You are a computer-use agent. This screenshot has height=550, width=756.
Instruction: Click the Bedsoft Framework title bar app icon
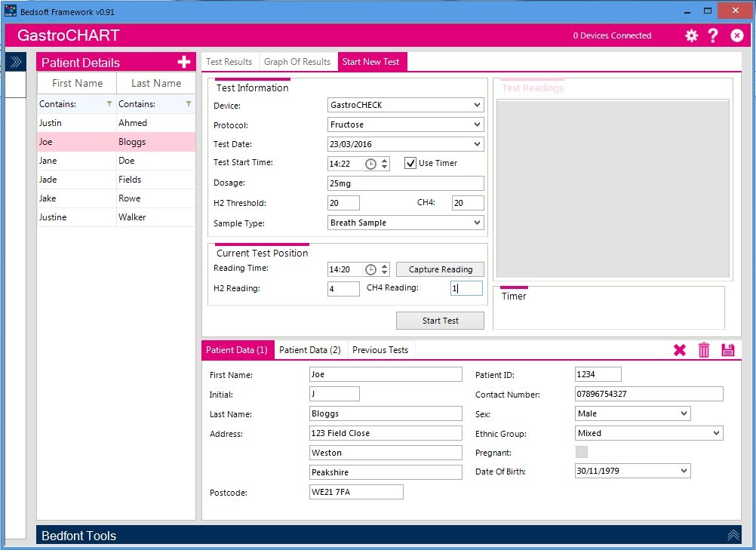point(10,11)
